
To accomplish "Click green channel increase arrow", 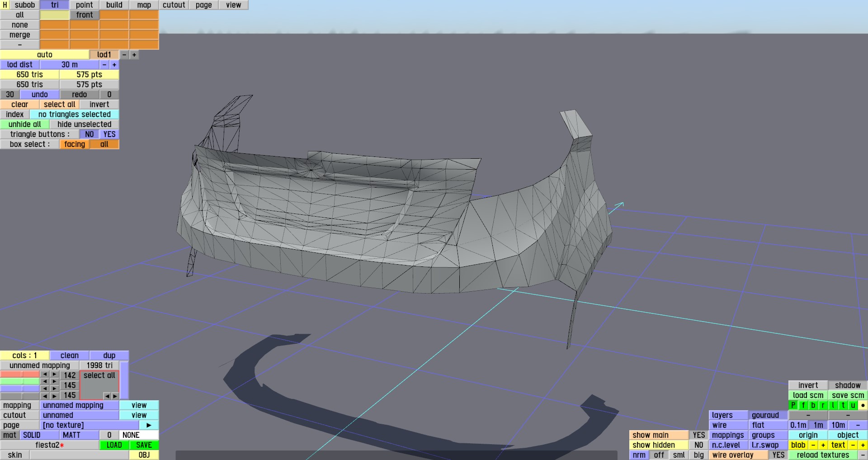I will pos(55,382).
